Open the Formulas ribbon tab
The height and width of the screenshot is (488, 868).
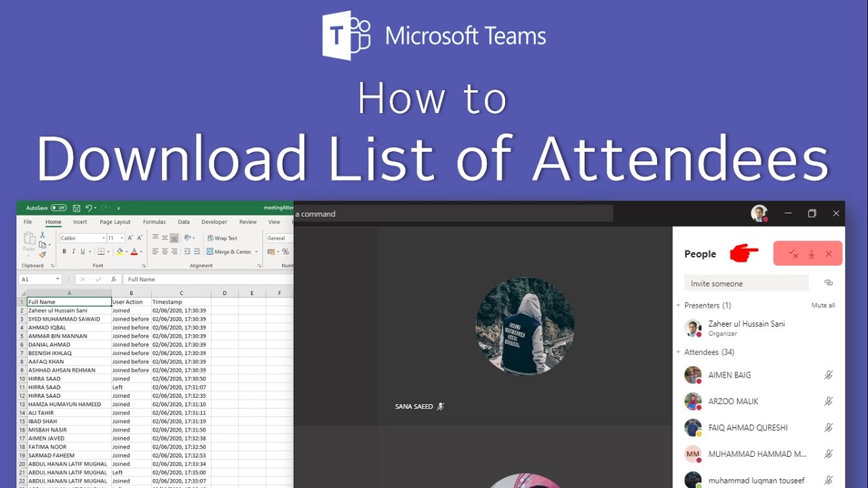[x=154, y=222]
